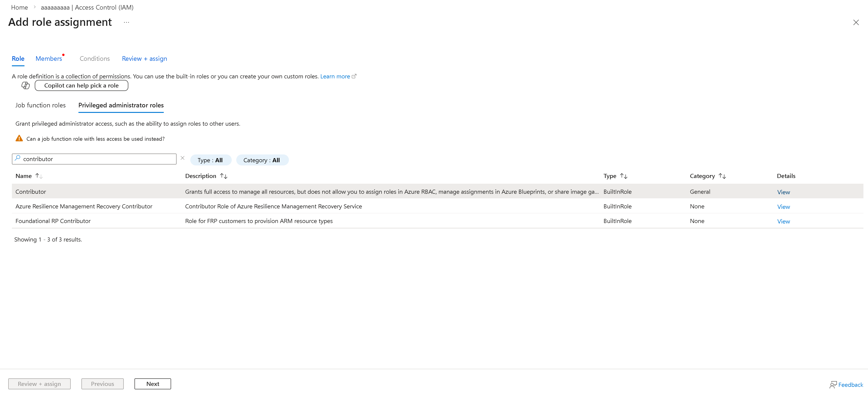
Task: Click the Feedback icon
Action: tap(833, 385)
